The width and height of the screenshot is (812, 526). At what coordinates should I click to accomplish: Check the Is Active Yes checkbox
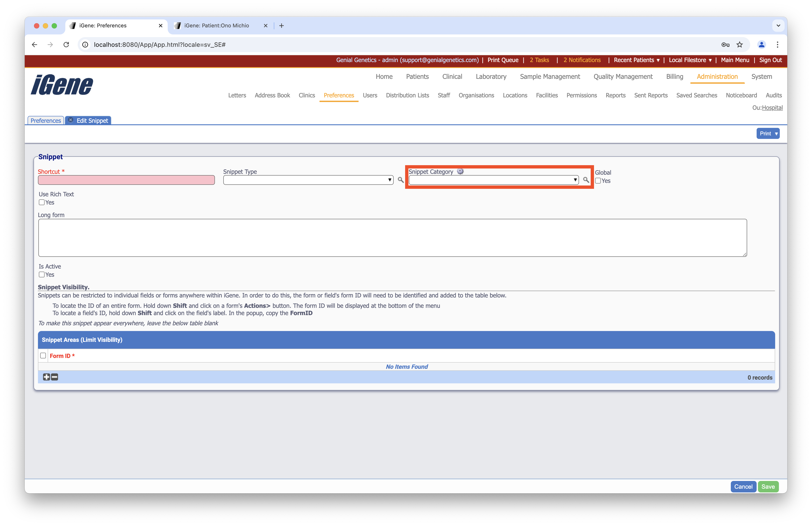(x=42, y=274)
